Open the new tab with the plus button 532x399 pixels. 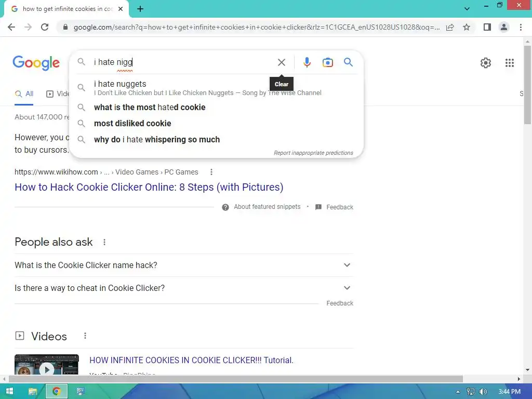tap(140, 9)
